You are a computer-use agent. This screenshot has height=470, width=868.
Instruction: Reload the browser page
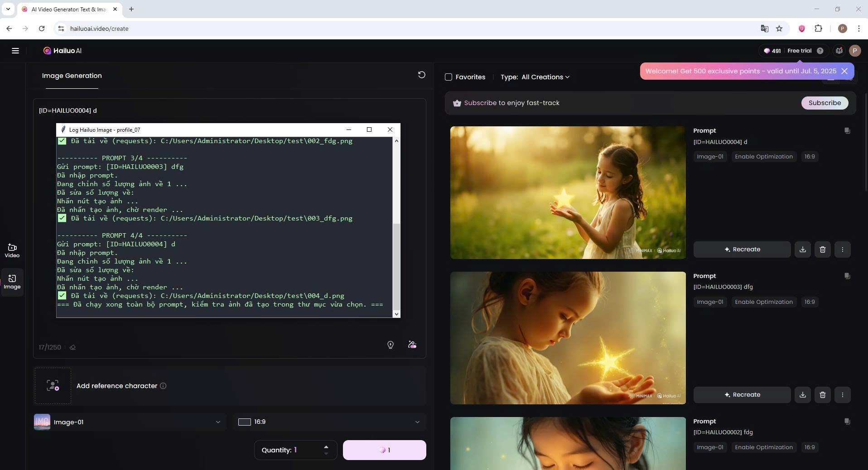pos(42,29)
